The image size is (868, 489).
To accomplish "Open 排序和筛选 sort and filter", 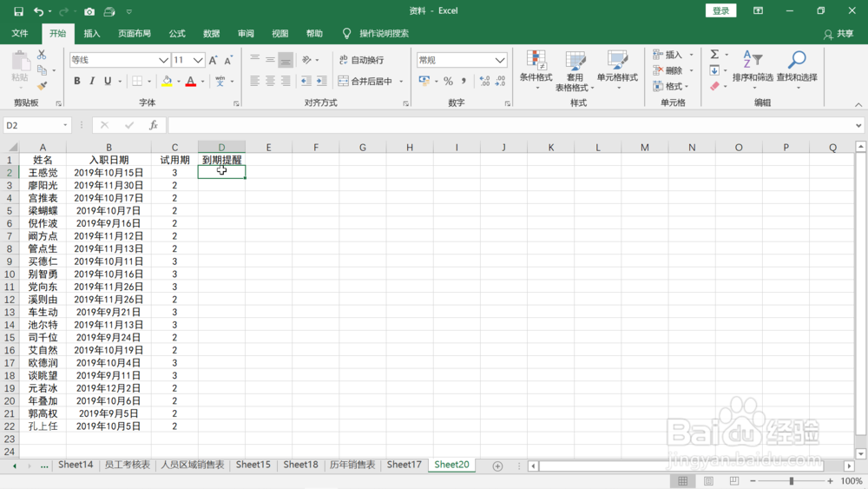I will 753,69.
